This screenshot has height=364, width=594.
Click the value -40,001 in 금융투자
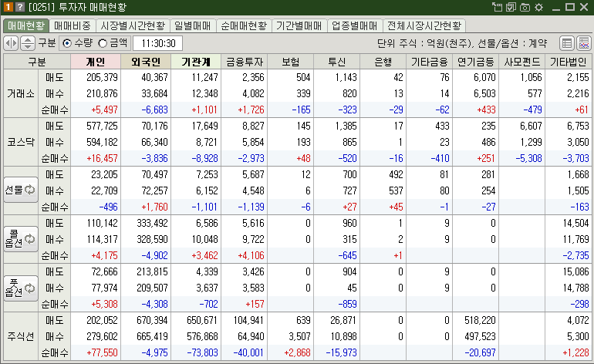[248, 352]
